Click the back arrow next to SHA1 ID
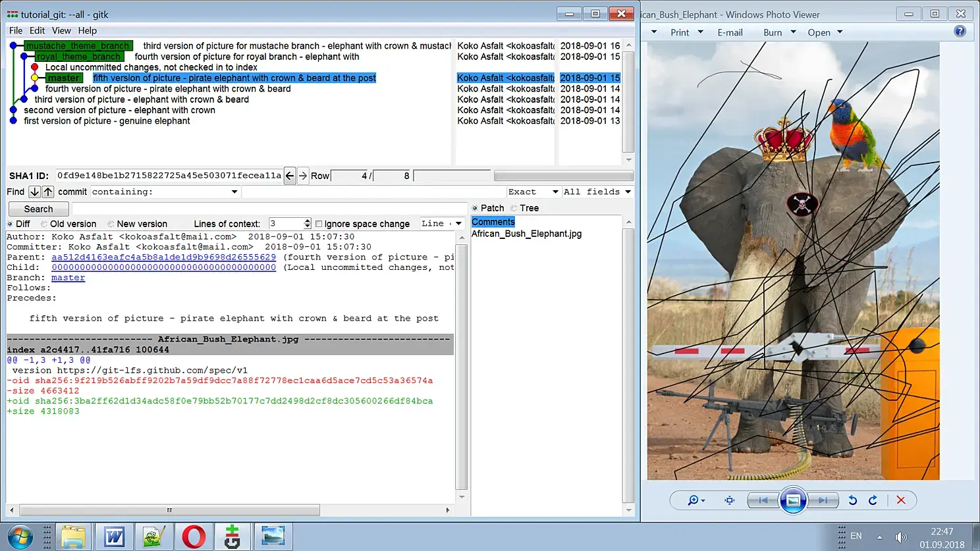980x551 pixels. pyautogui.click(x=290, y=176)
